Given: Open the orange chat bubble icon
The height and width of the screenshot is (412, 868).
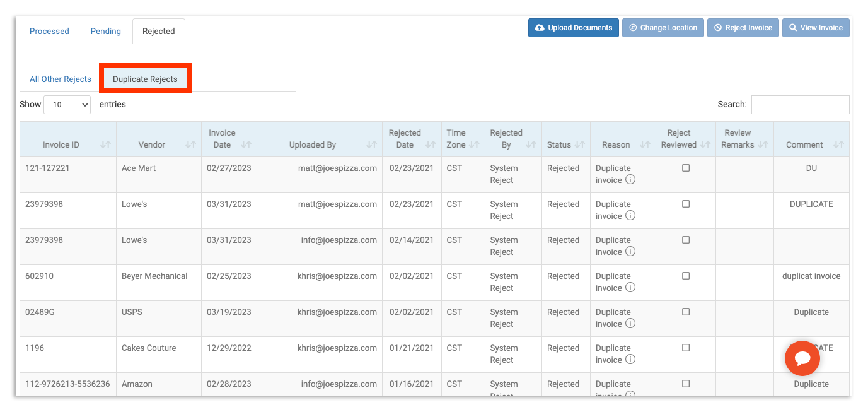Looking at the screenshot, I should (x=802, y=358).
